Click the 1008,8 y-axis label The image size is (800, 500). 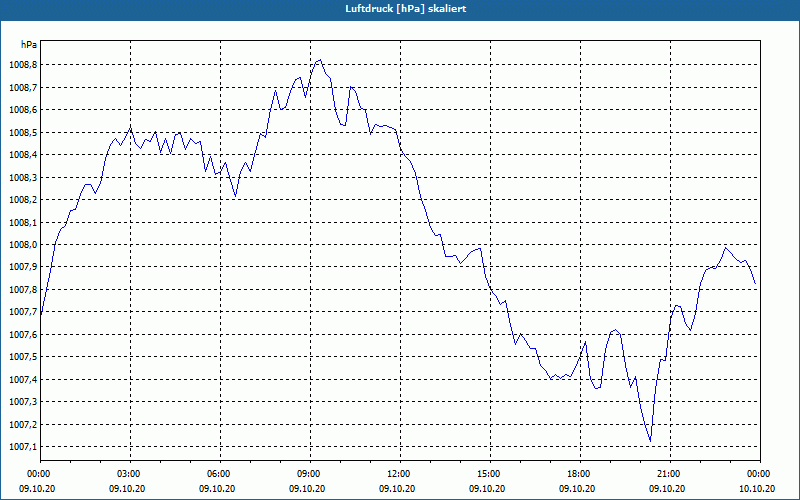[23, 65]
